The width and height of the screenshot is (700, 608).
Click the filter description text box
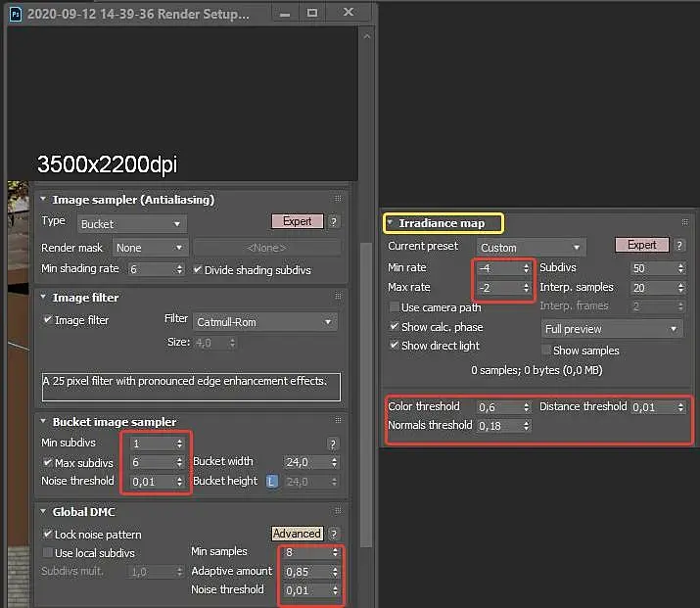click(x=191, y=387)
